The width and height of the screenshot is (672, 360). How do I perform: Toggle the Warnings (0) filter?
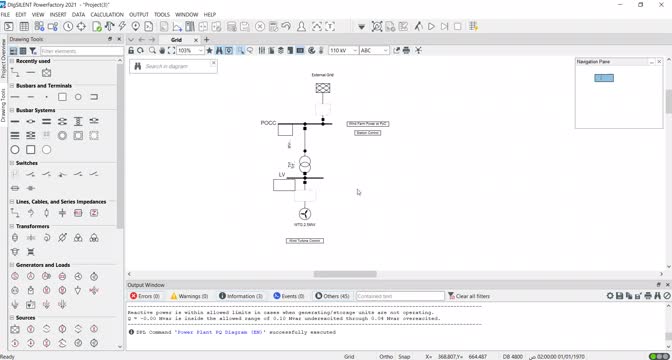(x=189, y=296)
